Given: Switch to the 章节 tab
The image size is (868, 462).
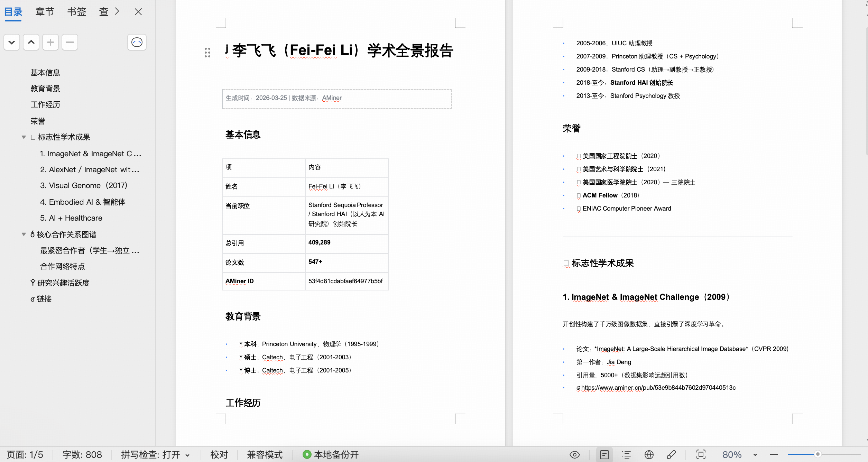Looking at the screenshot, I should [x=45, y=12].
